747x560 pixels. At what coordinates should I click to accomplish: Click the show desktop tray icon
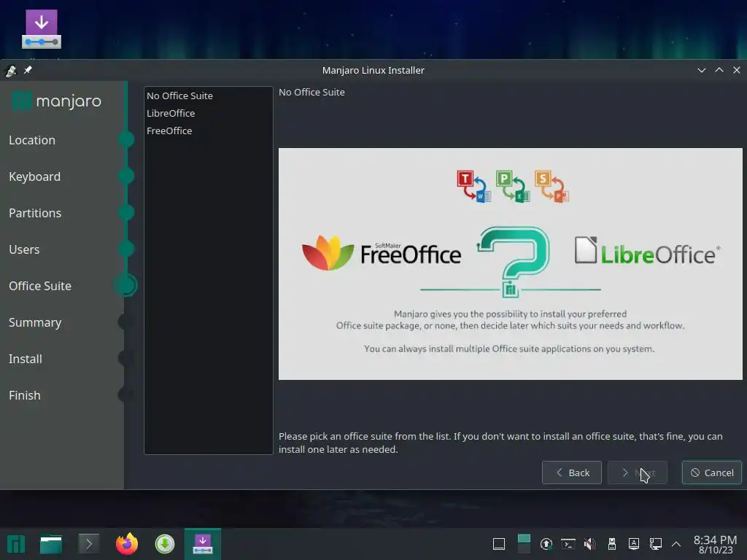click(x=499, y=544)
